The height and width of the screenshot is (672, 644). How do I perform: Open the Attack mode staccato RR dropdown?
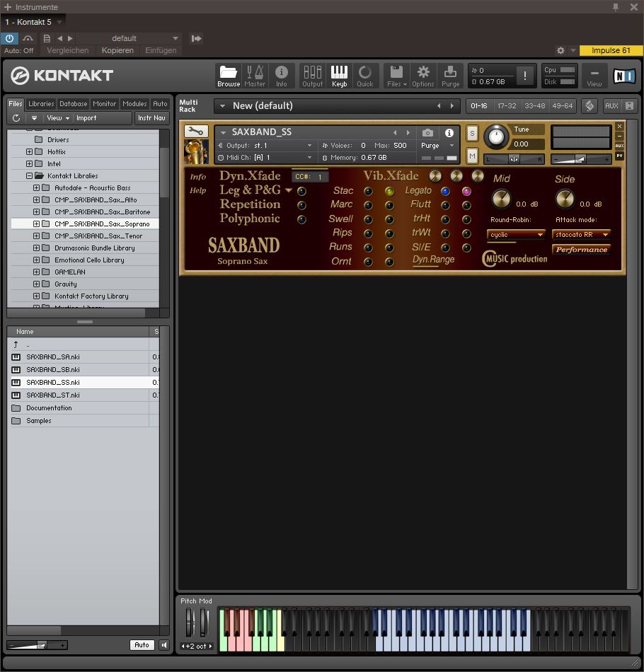581,234
